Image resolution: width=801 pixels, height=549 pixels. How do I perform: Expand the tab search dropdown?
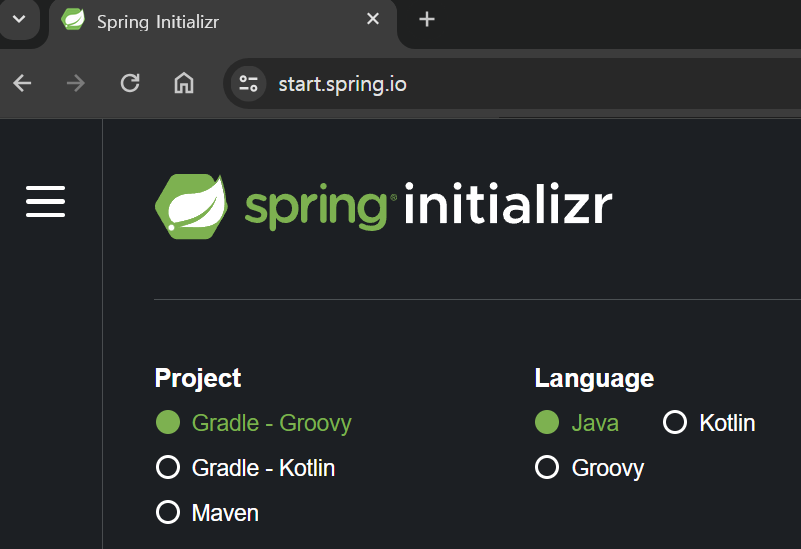point(18,19)
